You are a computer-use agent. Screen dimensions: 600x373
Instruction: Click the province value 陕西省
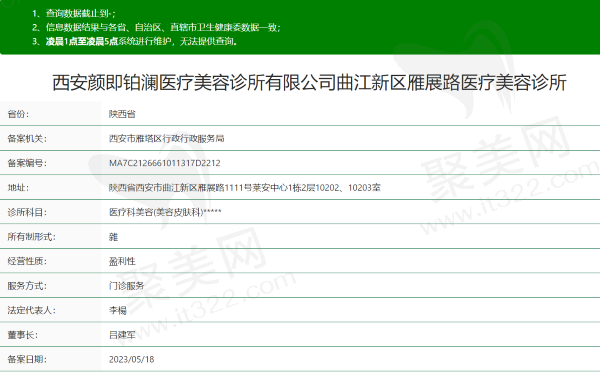pyautogui.click(x=122, y=114)
